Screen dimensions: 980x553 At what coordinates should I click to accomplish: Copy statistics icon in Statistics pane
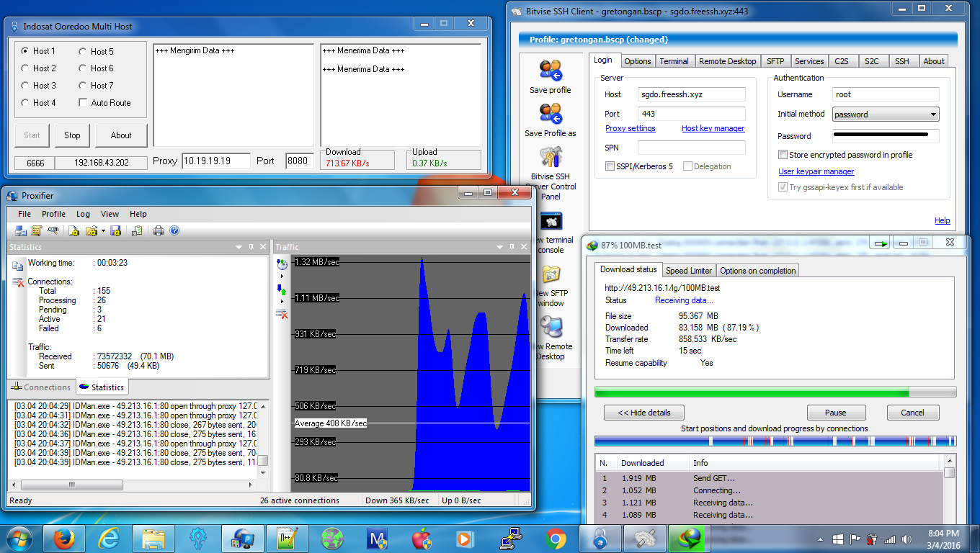click(x=18, y=266)
